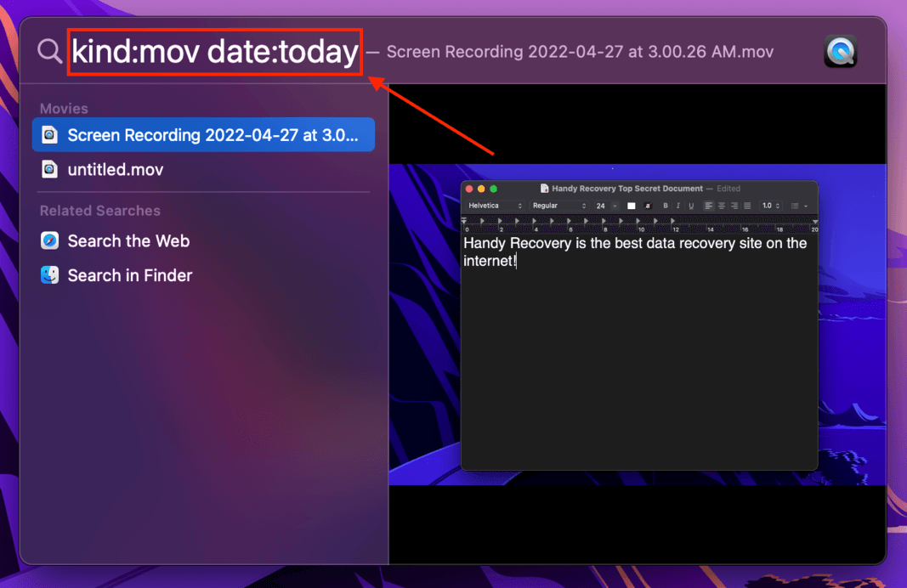
Task: Click the document icon in TextEdit title bar
Action: pos(544,189)
